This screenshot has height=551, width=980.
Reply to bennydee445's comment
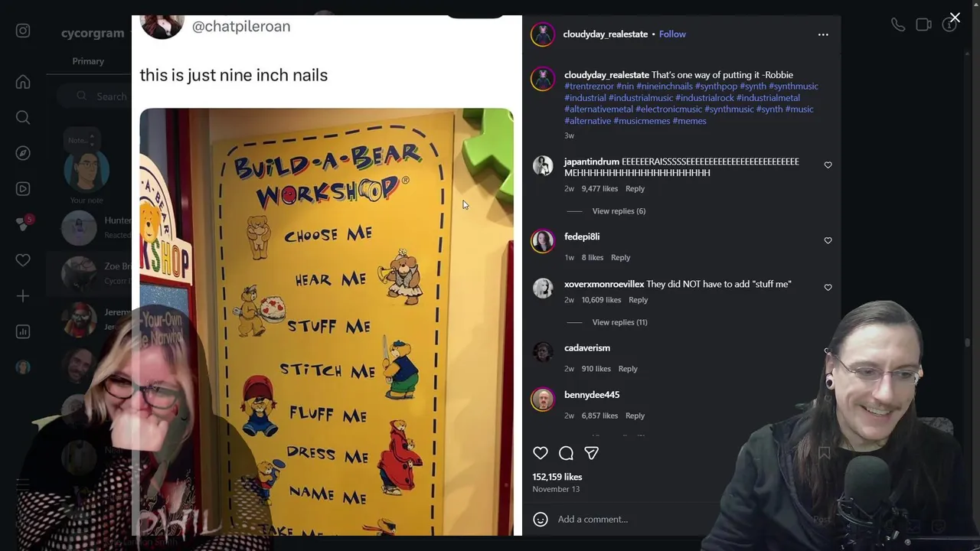point(635,416)
